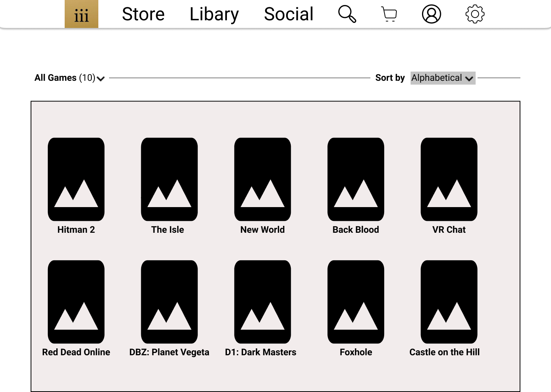Select the Hitman 2 cover thumbnail
This screenshot has height=392, width=551.
point(76,179)
